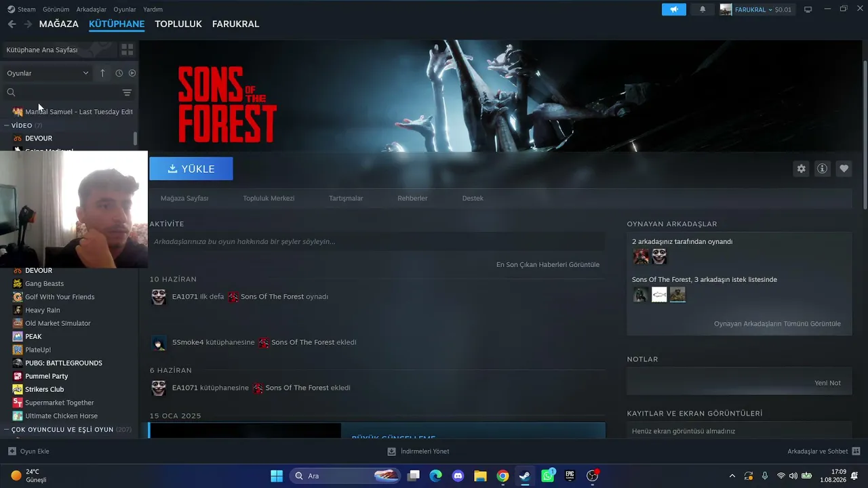
Task: Add Sons Of The Forest to favorites
Action: click(844, 169)
